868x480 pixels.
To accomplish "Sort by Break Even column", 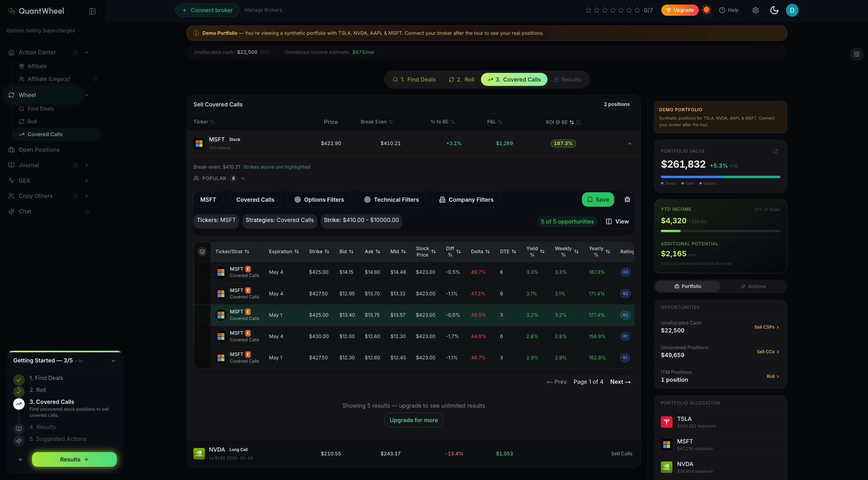I will 376,122.
